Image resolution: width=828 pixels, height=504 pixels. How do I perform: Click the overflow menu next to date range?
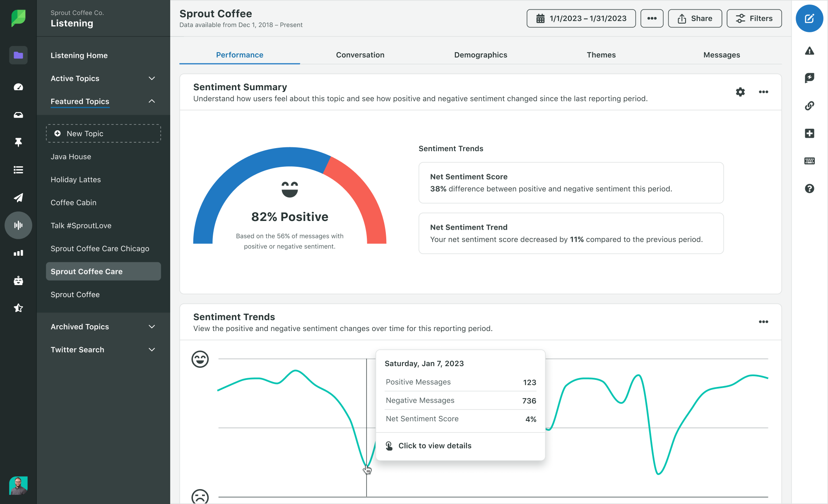click(652, 18)
